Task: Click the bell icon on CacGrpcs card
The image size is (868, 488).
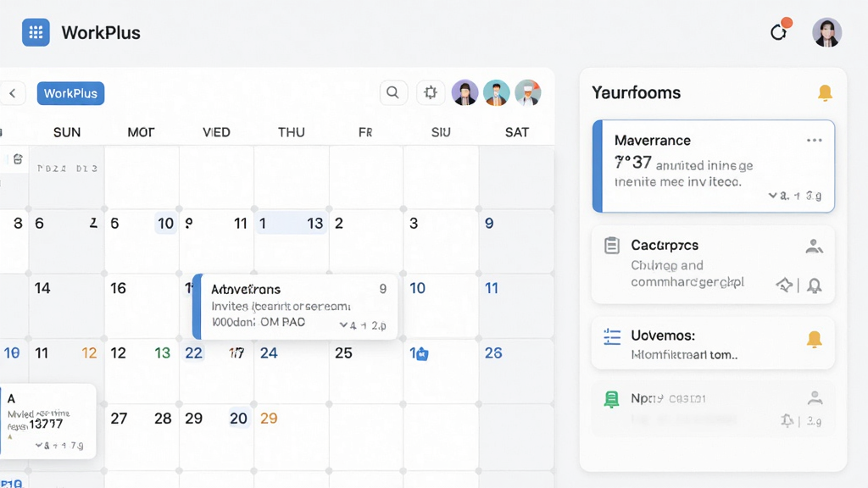Action: [815, 286]
